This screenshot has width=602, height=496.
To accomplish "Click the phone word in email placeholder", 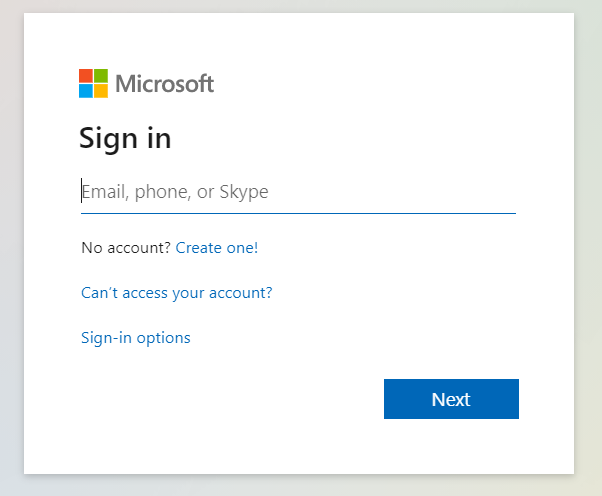I will [x=163, y=192].
